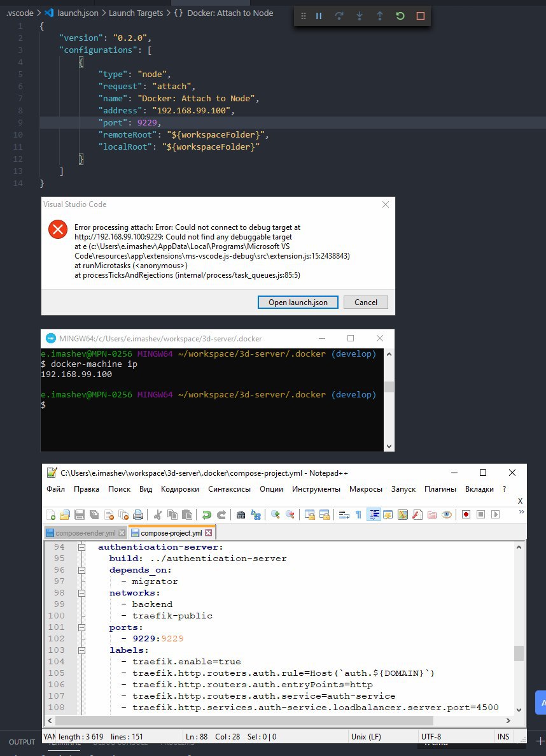Open the OUTPUT panel tab in VS Code
546x756 pixels.
click(22, 742)
